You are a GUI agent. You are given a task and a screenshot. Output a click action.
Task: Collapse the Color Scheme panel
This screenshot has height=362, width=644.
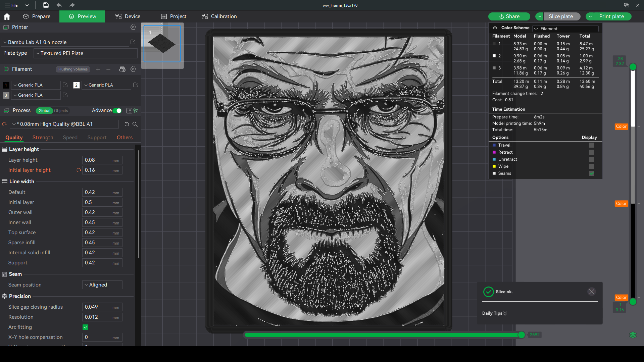click(495, 28)
